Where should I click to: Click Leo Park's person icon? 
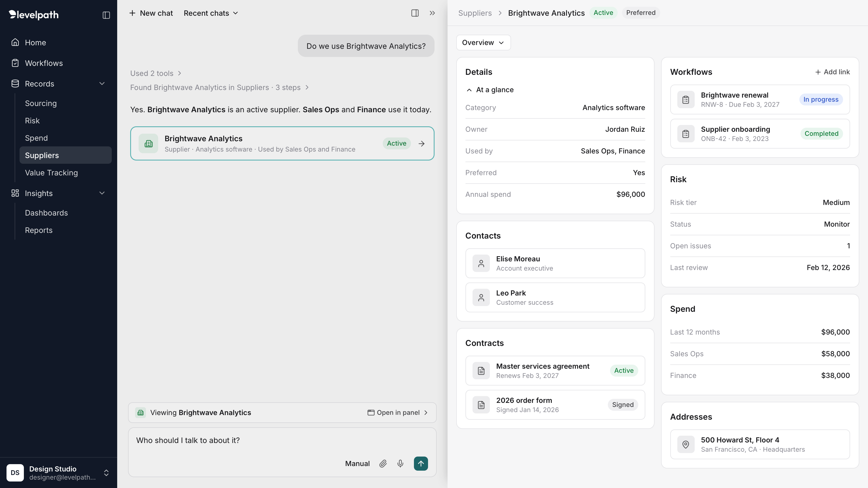click(481, 298)
